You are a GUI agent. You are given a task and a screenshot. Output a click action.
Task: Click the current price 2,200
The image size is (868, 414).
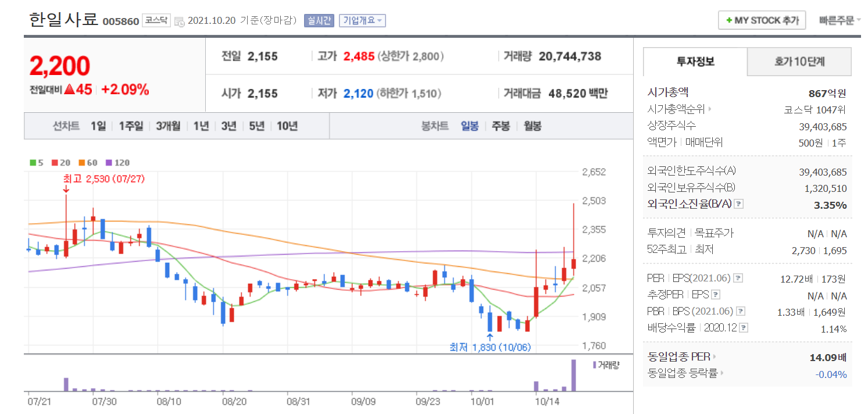pyautogui.click(x=60, y=67)
